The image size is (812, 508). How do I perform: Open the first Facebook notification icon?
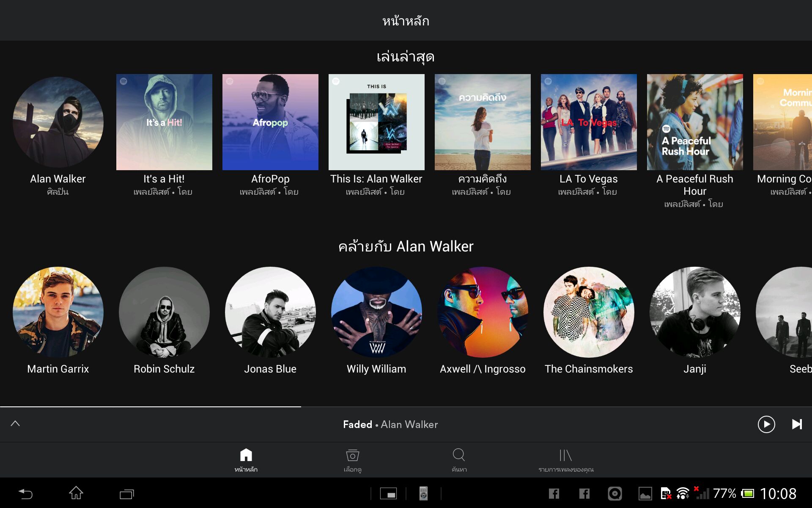[x=554, y=494]
